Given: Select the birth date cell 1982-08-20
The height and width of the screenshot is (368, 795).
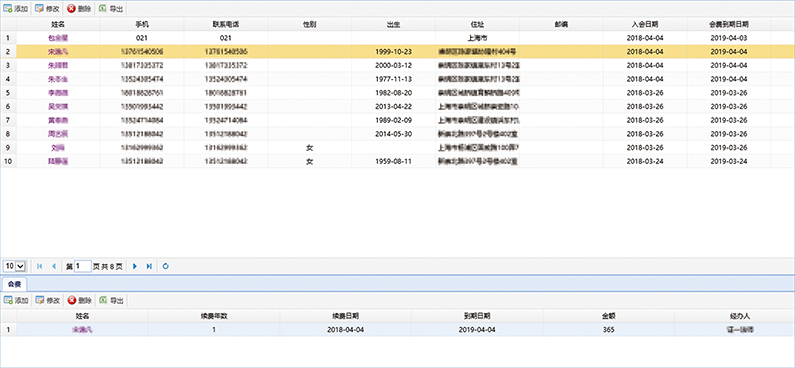Looking at the screenshot, I should point(393,93).
